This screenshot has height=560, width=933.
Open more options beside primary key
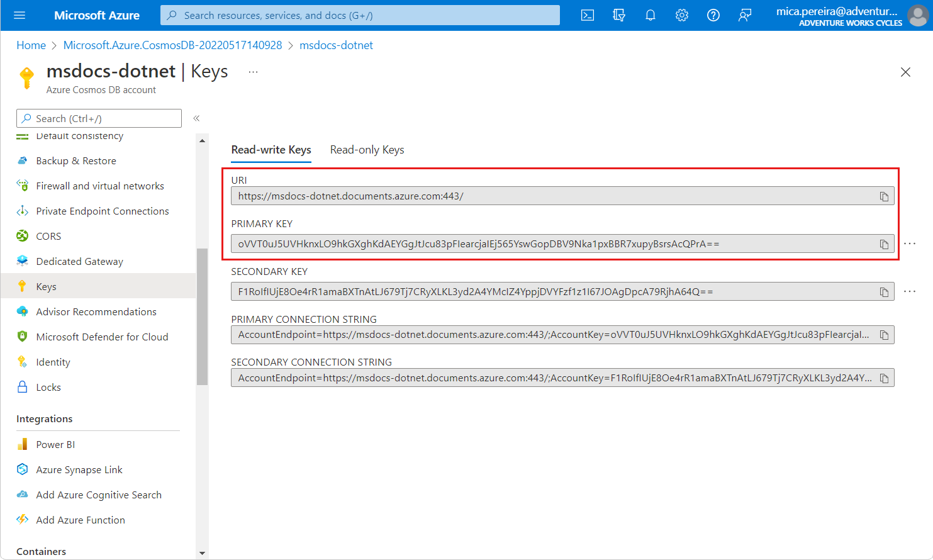(x=909, y=244)
